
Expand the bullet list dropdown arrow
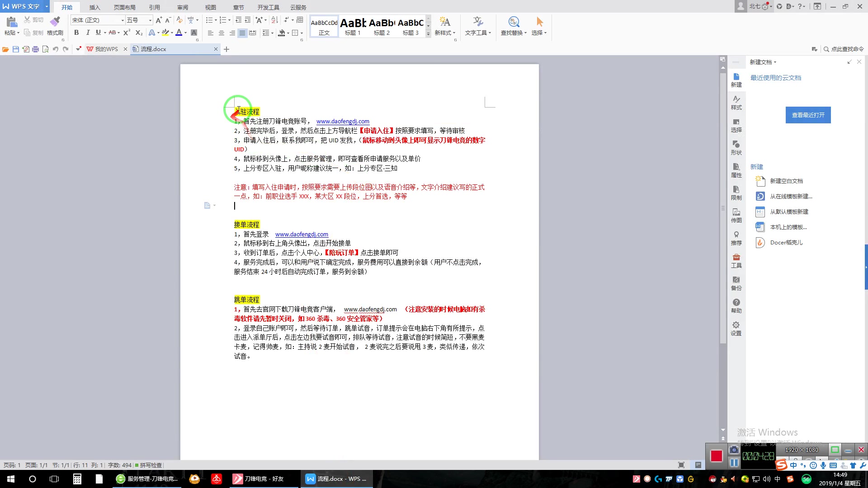216,20
